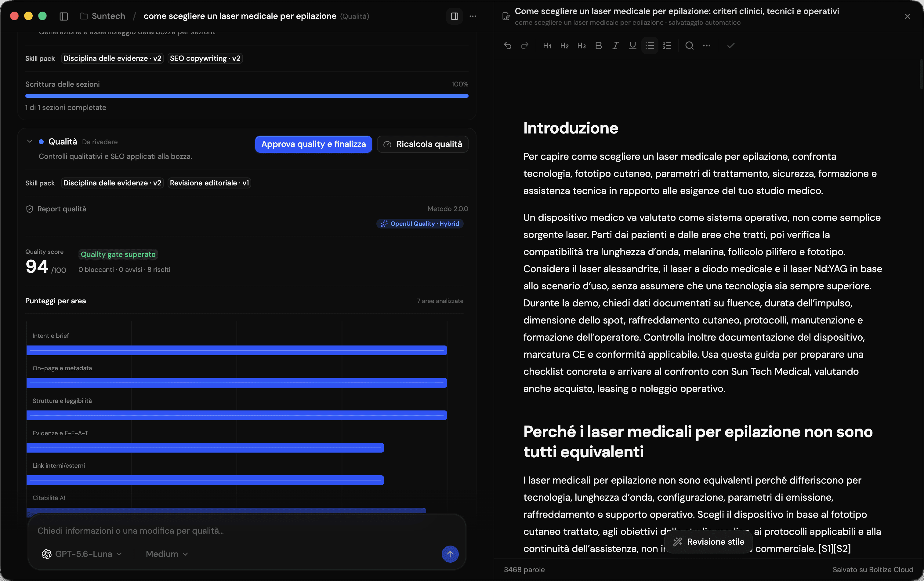Click the Link interni/esterni score bar
The height and width of the screenshot is (581, 924).
point(205,480)
